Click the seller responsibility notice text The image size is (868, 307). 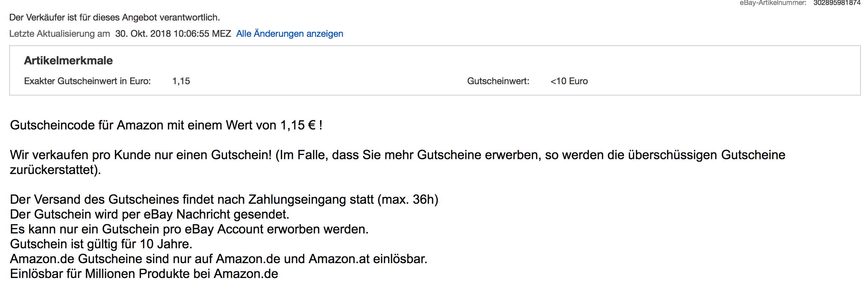114,17
